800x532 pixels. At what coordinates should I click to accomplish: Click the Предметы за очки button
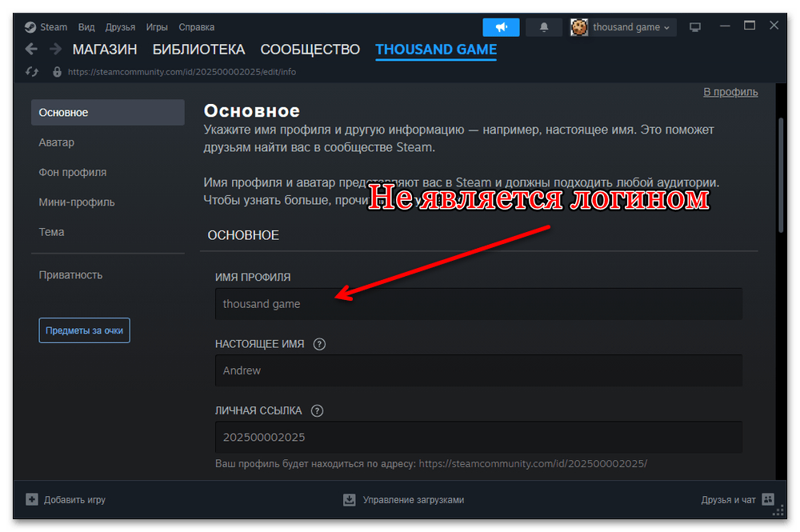tap(84, 330)
